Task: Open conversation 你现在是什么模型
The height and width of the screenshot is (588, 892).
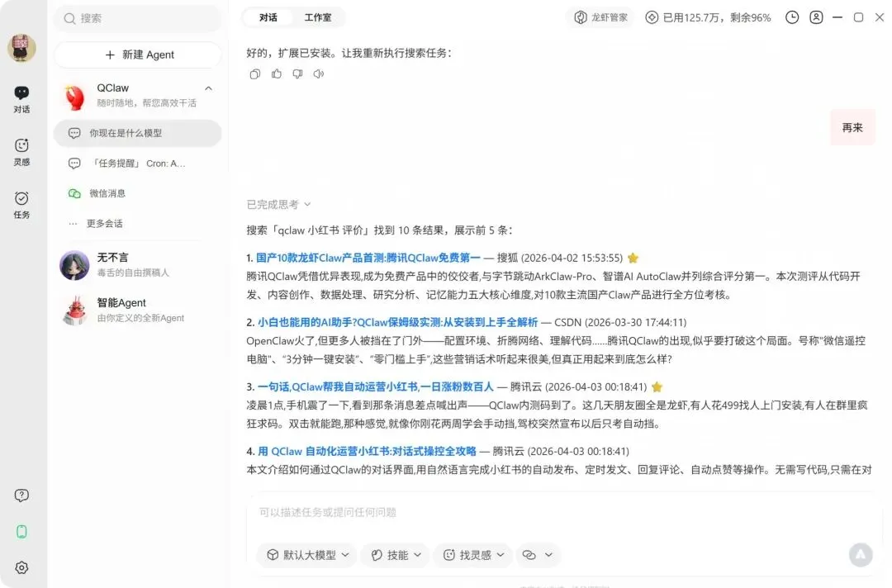Action: pos(138,133)
